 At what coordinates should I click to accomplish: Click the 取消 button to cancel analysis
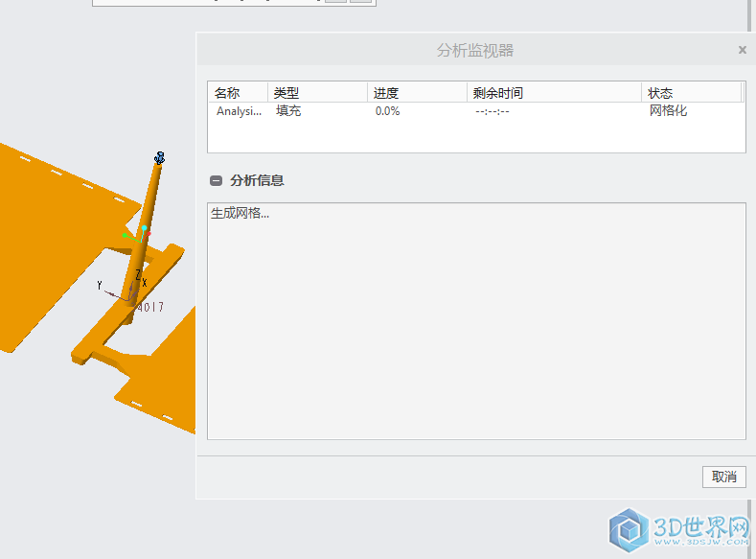723,477
